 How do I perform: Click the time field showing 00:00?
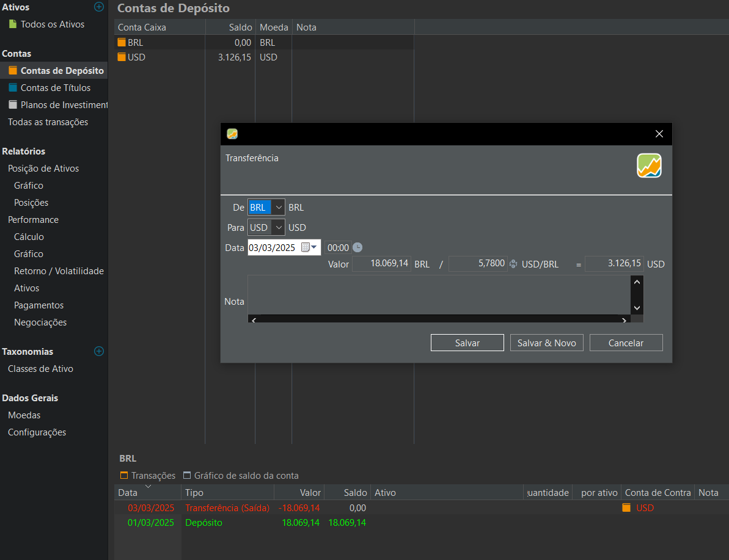pyautogui.click(x=338, y=247)
